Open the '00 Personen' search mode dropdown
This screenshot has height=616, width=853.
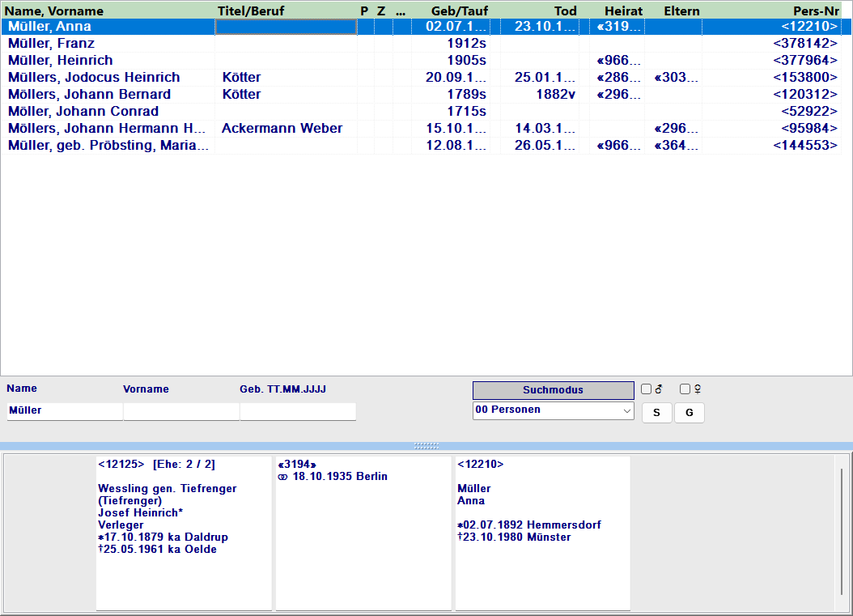tap(553, 410)
